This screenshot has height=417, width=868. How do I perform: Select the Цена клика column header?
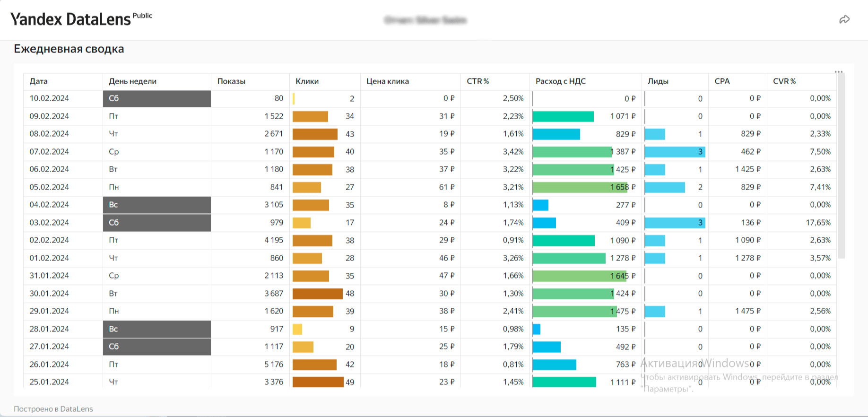pos(388,81)
